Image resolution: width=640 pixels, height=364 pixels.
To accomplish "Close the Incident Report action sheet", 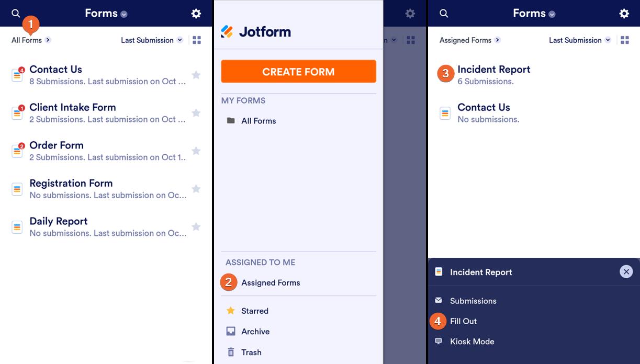I will (x=626, y=271).
